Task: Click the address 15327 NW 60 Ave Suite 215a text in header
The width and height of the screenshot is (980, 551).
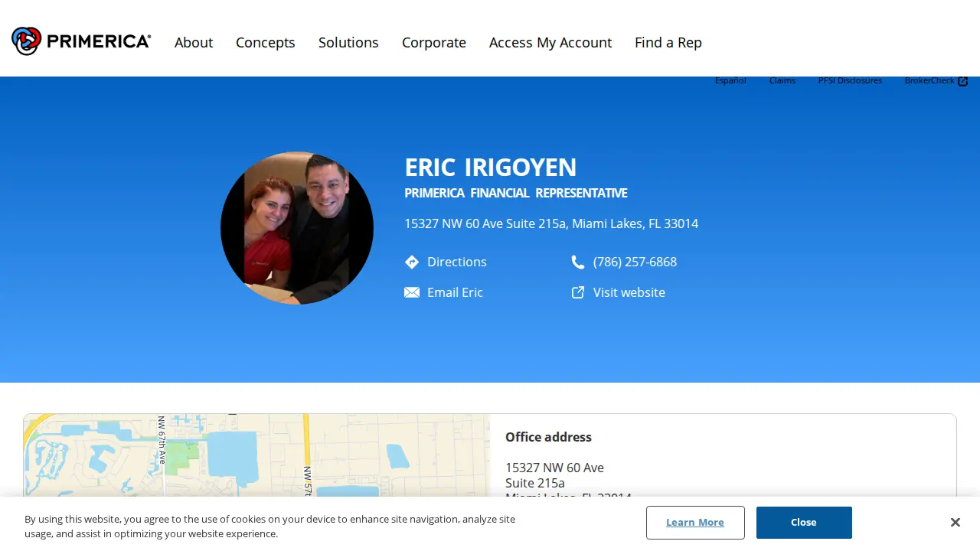Action: coord(551,223)
